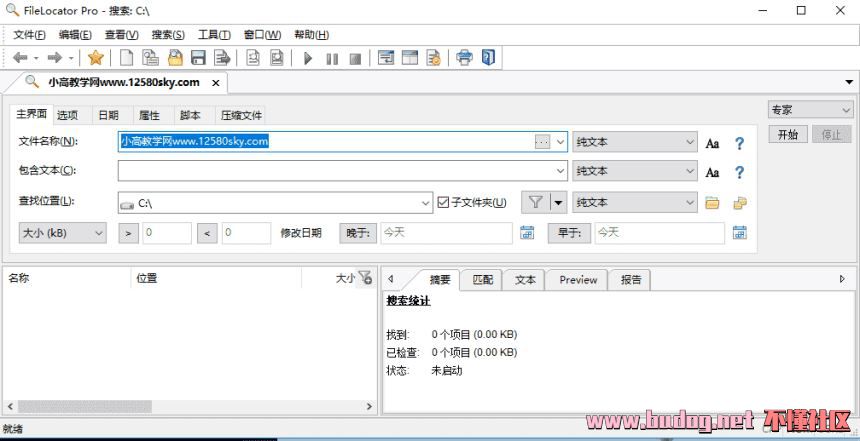
Task: Toggle Aa case sensitivity for 包含文本
Action: [712, 173]
